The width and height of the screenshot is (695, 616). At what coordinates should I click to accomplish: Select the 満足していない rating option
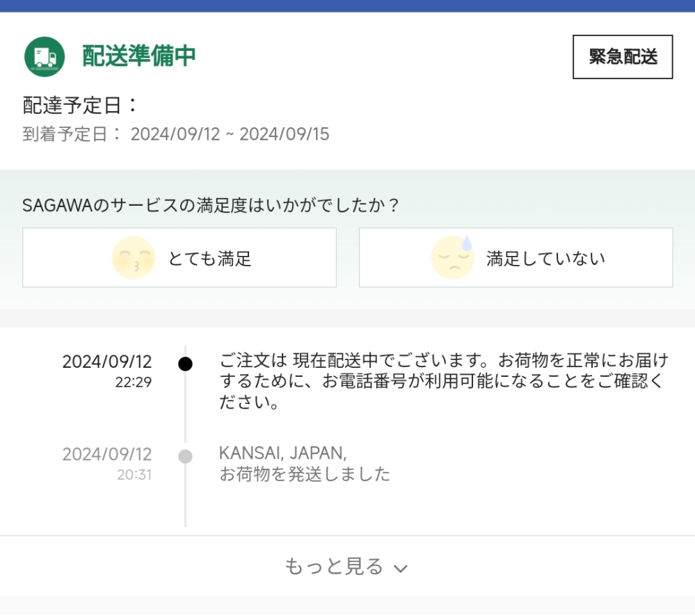click(x=516, y=257)
